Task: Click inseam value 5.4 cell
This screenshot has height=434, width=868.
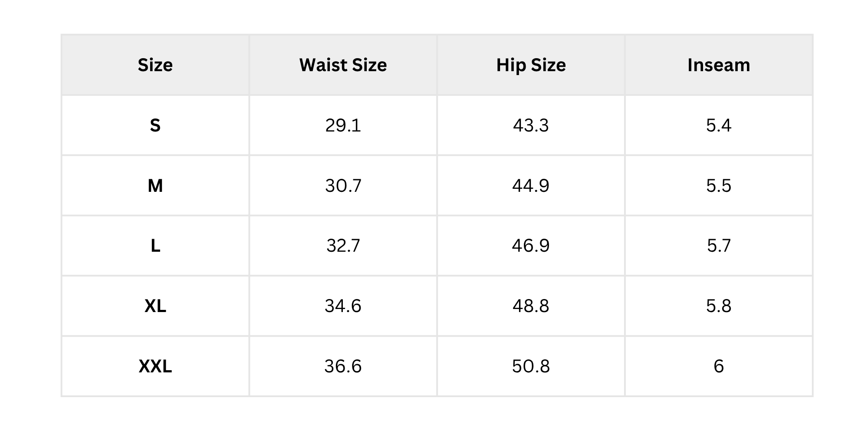Action: click(x=719, y=125)
